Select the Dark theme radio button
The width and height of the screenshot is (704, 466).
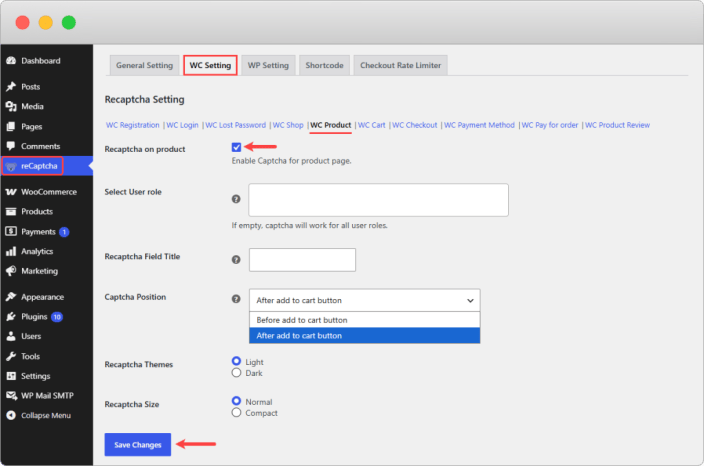pos(236,373)
